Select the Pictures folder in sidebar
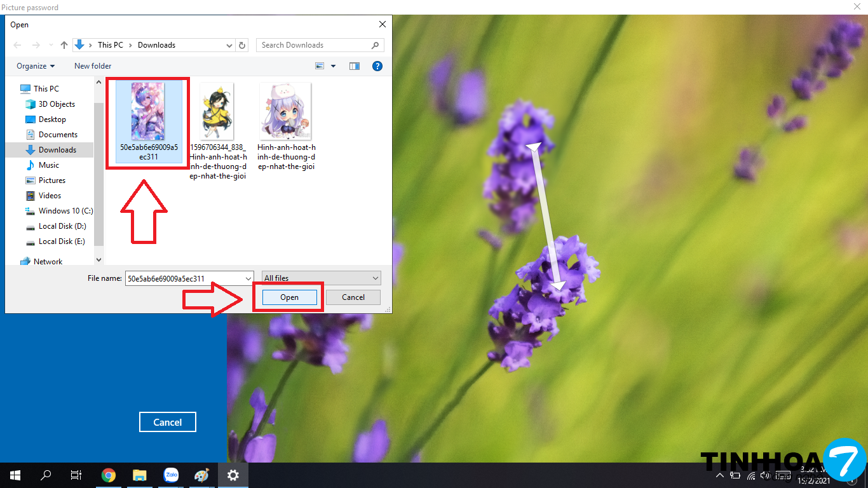 [x=52, y=180]
